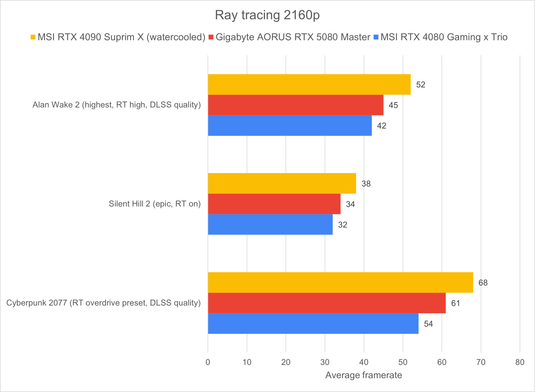
Task: Select legend label 'MSI RTX 4080 Gaming x Trio'
Action: tap(444, 37)
